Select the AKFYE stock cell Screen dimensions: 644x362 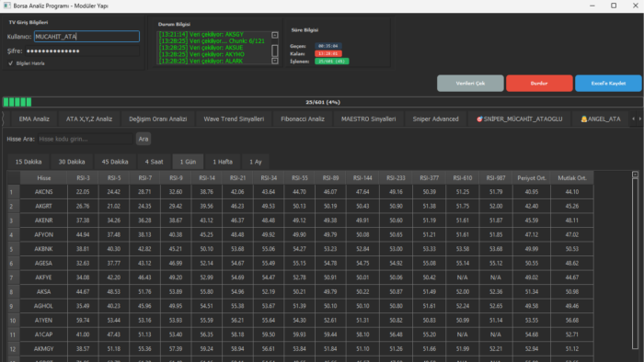[43, 277]
